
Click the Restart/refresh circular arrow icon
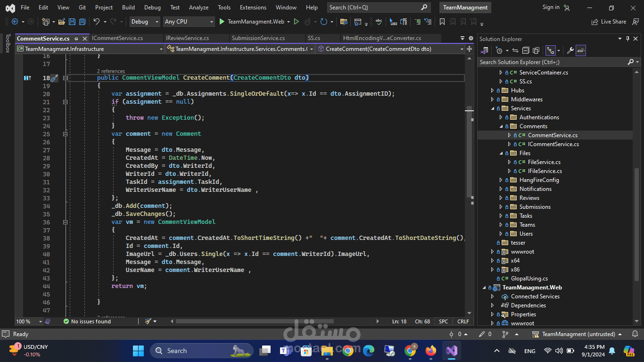(x=323, y=22)
